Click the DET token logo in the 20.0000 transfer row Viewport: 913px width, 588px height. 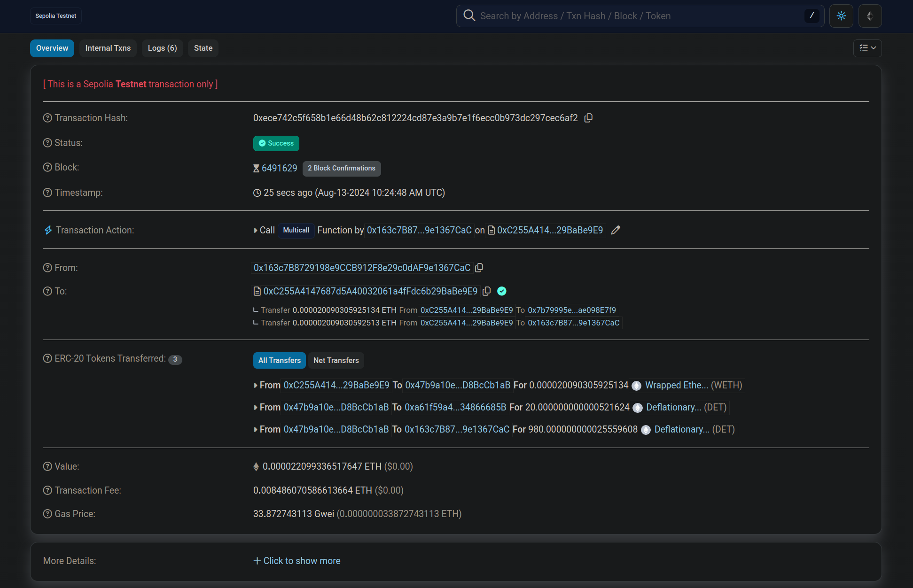tap(637, 408)
